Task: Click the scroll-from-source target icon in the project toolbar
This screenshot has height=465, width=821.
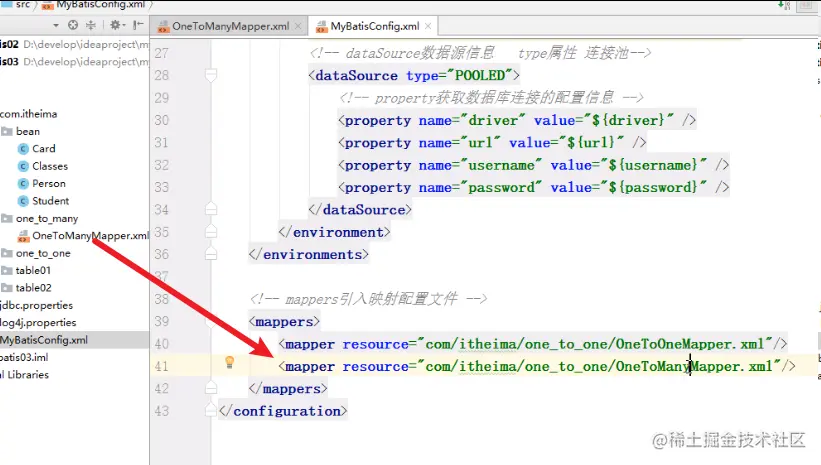Action: [x=73, y=25]
